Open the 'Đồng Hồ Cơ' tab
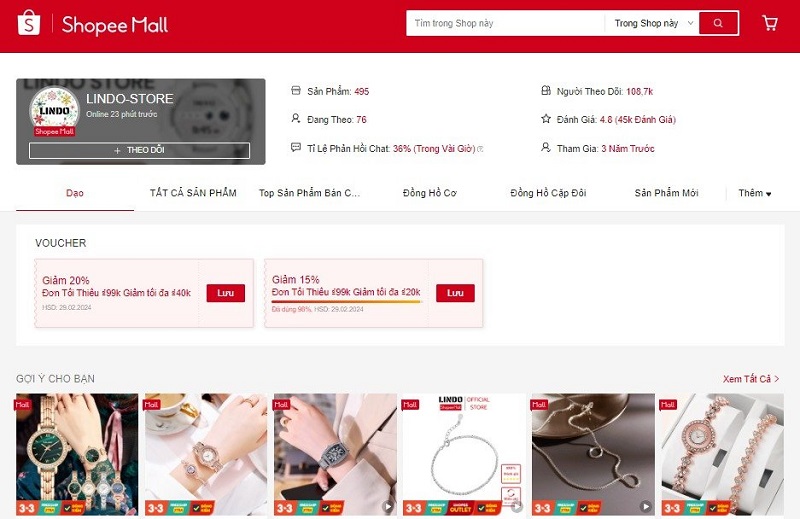Image resolution: width=800 pixels, height=519 pixels. (430, 193)
